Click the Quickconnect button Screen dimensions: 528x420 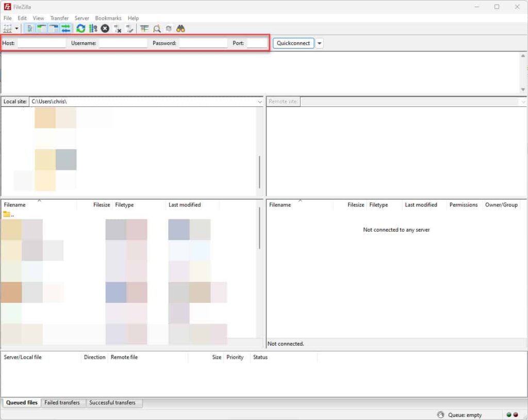(293, 43)
